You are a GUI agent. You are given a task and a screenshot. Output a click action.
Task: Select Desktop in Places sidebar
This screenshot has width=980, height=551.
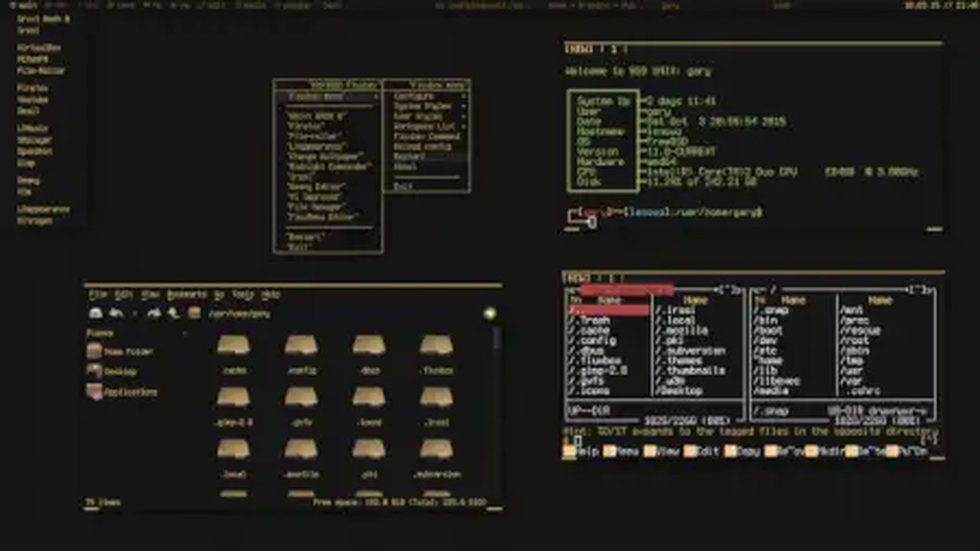(x=113, y=371)
